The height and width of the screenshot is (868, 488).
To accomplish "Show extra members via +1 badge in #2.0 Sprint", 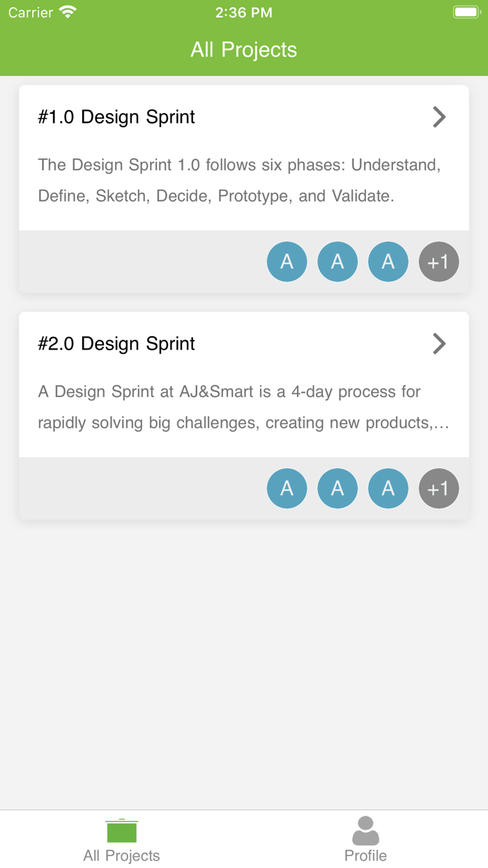I will tap(439, 488).
